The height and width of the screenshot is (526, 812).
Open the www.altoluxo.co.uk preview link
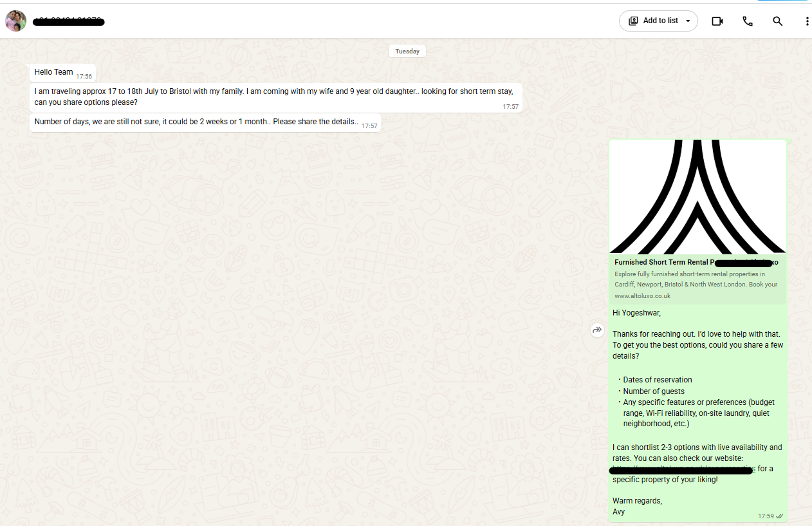tap(642, 296)
